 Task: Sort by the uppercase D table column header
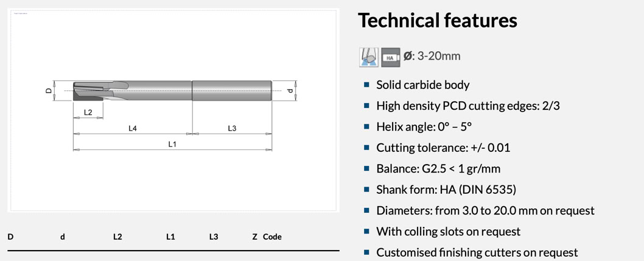pyautogui.click(x=10, y=237)
